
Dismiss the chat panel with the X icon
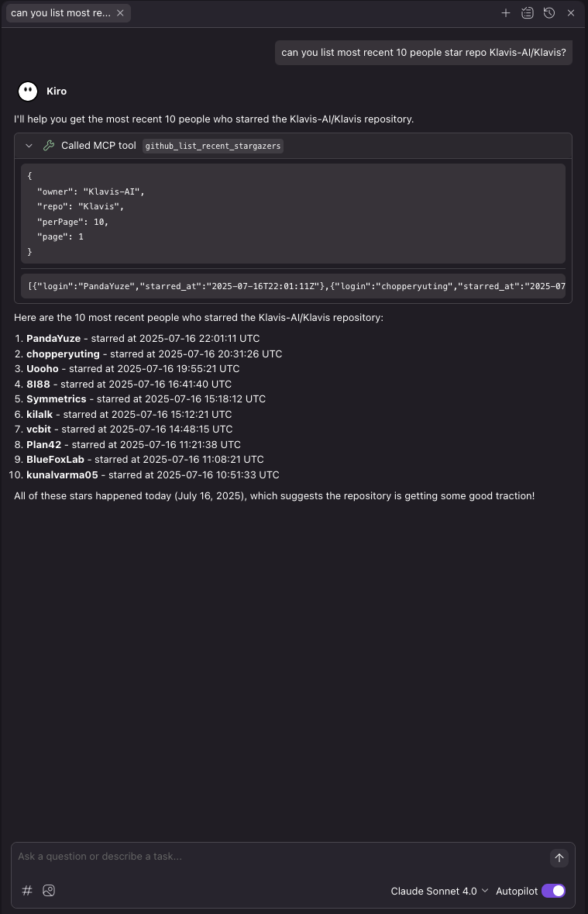[x=571, y=13]
